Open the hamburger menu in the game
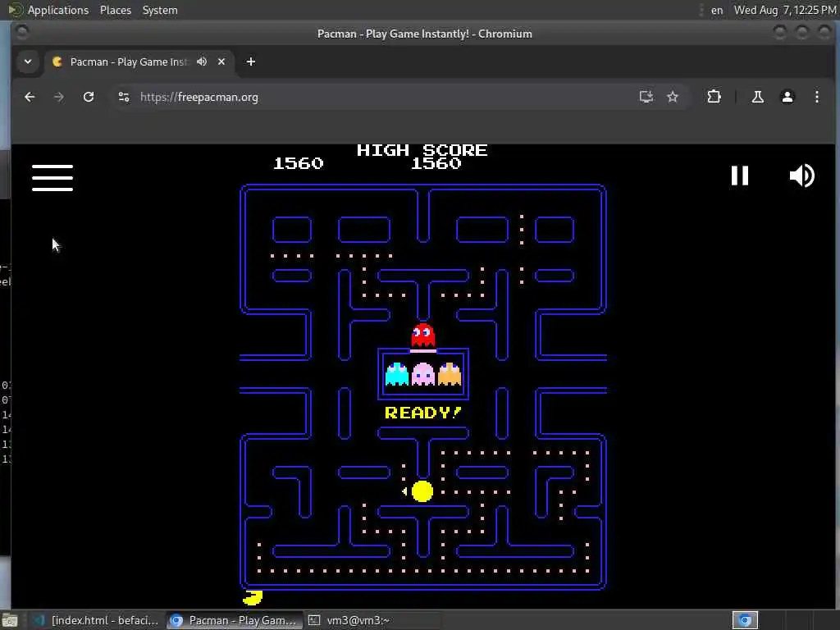Image resolution: width=840 pixels, height=630 pixels. click(x=52, y=178)
